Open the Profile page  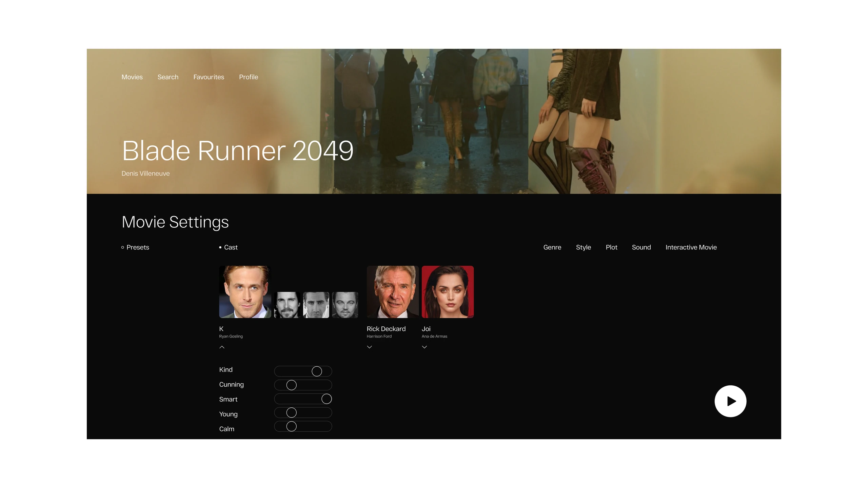tap(249, 77)
